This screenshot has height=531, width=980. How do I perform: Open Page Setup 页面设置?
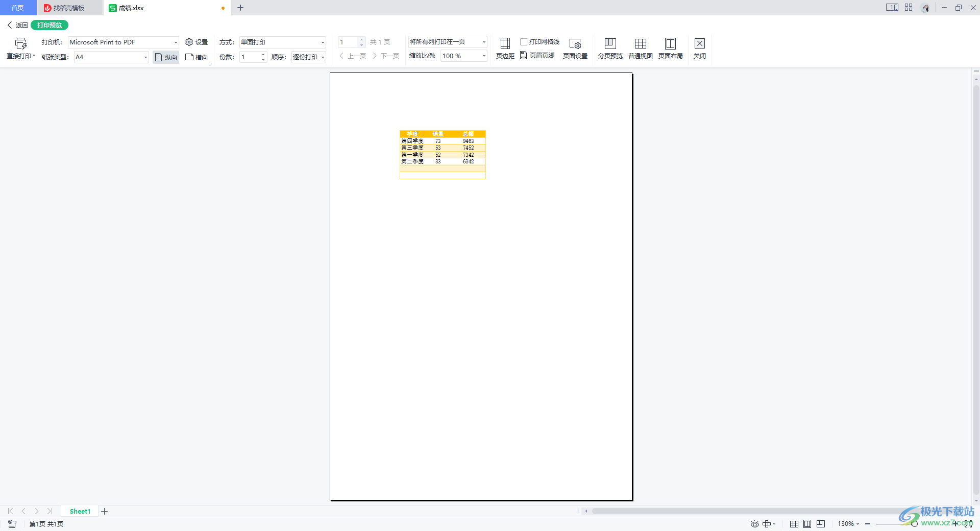pos(575,49)
